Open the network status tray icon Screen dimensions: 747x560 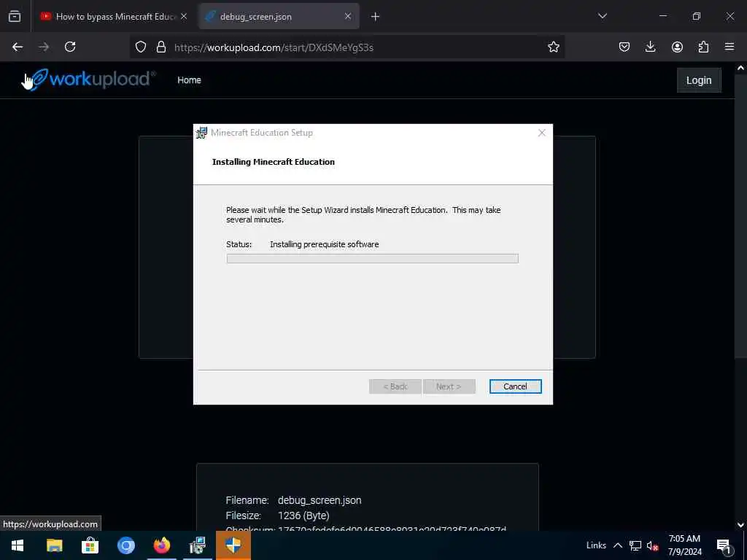[635, 545]
